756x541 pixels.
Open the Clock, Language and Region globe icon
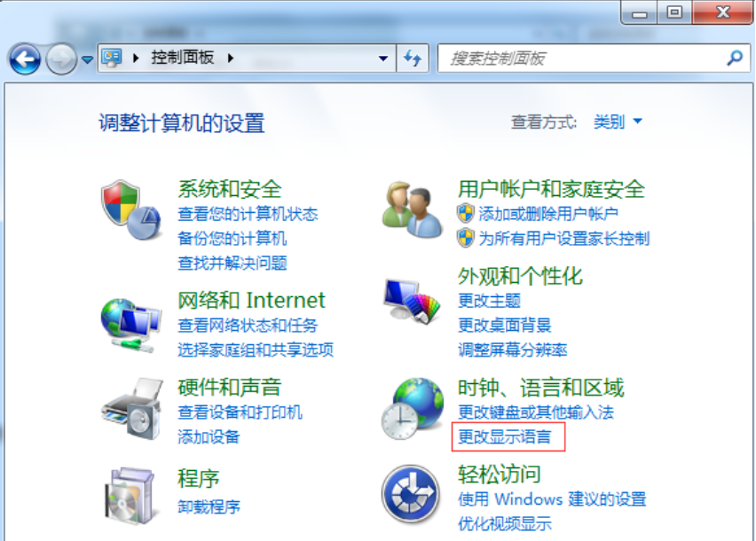point(413,409)
